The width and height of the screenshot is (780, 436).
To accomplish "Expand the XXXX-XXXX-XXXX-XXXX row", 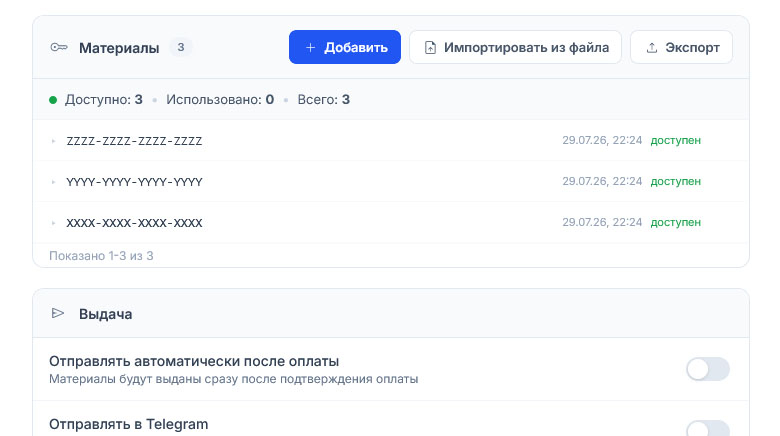I will [53, 223].
